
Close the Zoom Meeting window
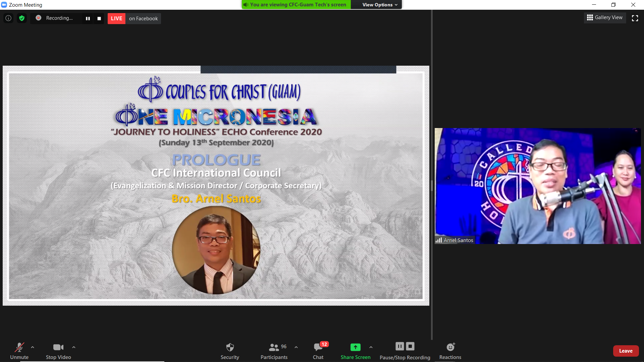pos(633,5)
